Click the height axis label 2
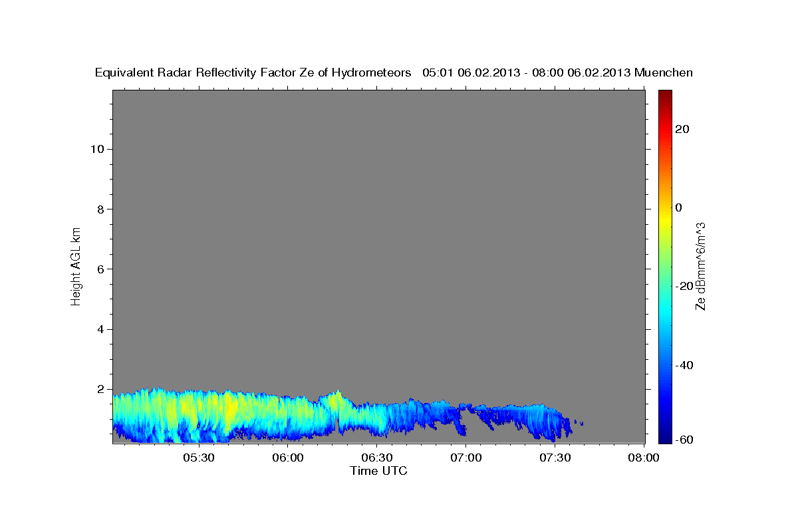Screen dimensions: 798x532 [100, 389]
